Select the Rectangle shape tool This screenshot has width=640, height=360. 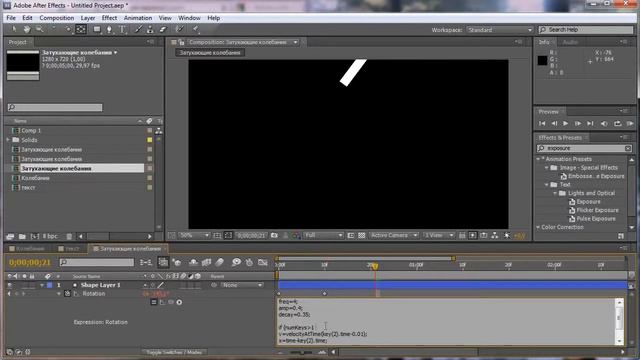[x=97, y=29]
